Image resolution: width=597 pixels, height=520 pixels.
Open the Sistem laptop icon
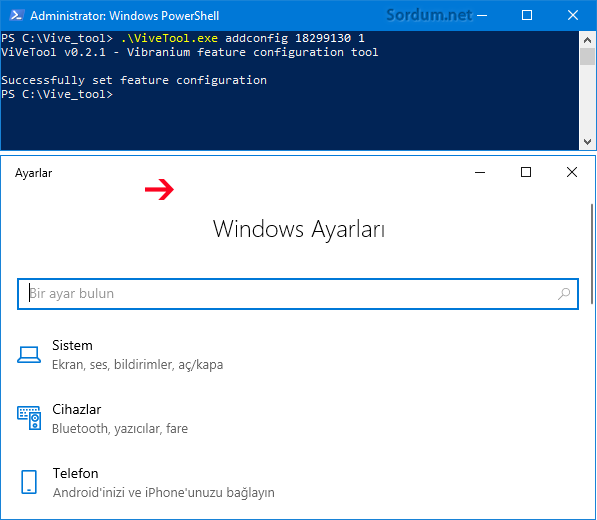pyautogui.click(x=29, y=355)
